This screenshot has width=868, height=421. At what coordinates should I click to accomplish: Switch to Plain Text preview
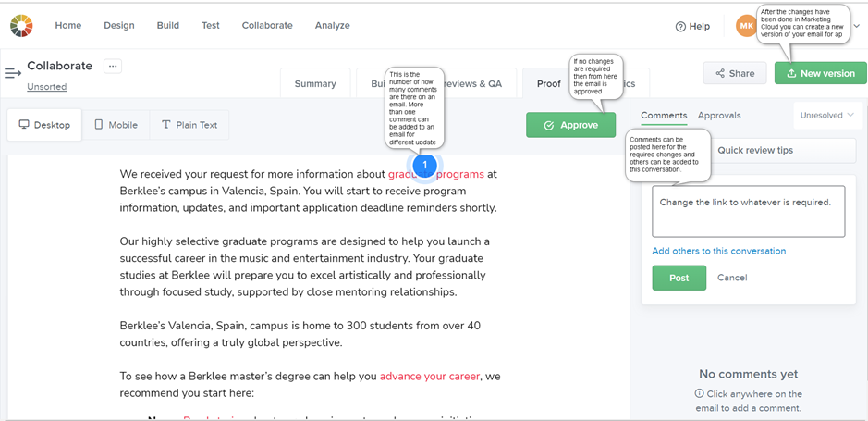click(189, 125)
